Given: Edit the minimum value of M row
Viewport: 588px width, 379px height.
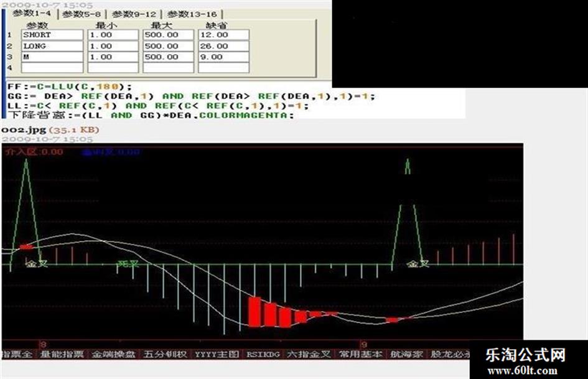Looking at the screenshot, I should (x=113, y=57).
